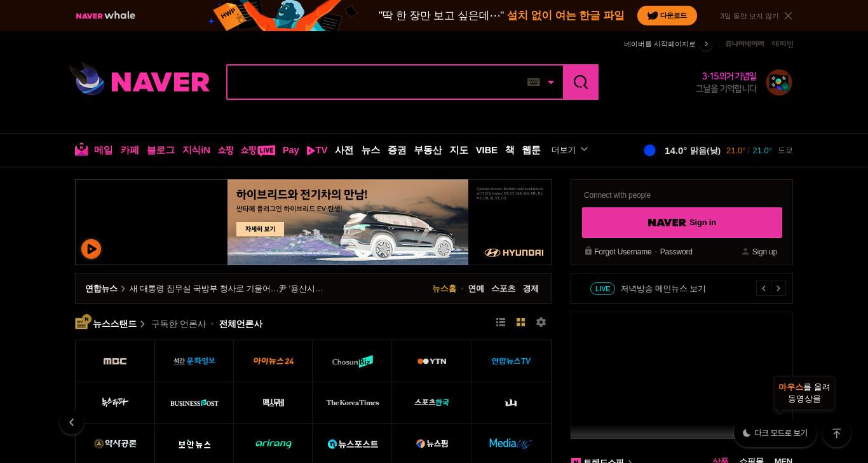This screenshot has height=463, width=868.
Task: Switch to 연예 news tab
Action: click(x=476, y=289)
